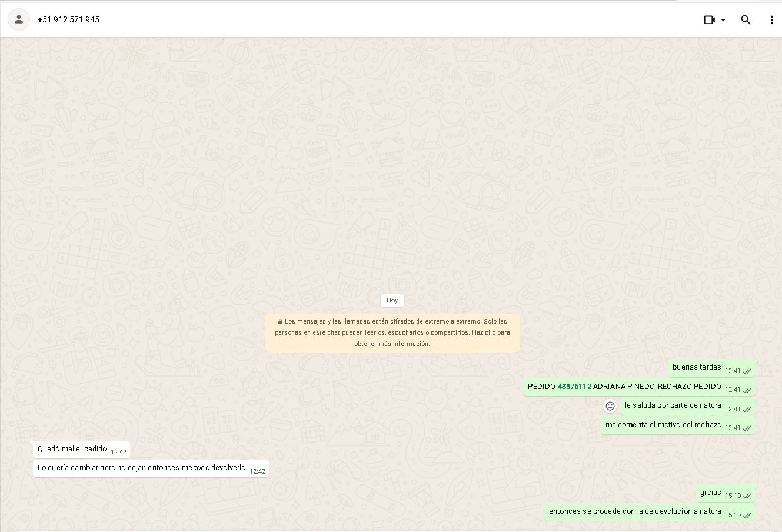React with emoji to 'le saluda' message
Image resolution: width=782 pixels, height=532 pixels.
(610, 406)
